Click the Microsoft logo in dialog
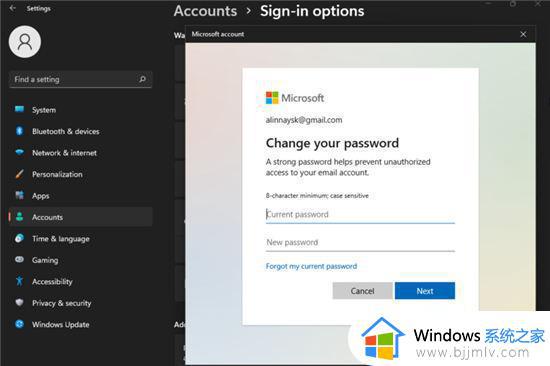 [x=272, y=98]
